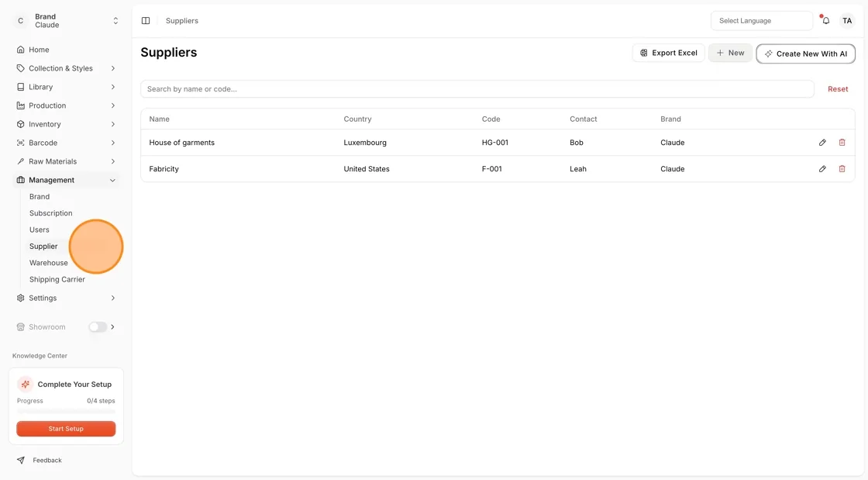Viewport: 868px width, 480px height.
Task: Collapse the Management submenu chevron
Action: coord(113,180)
